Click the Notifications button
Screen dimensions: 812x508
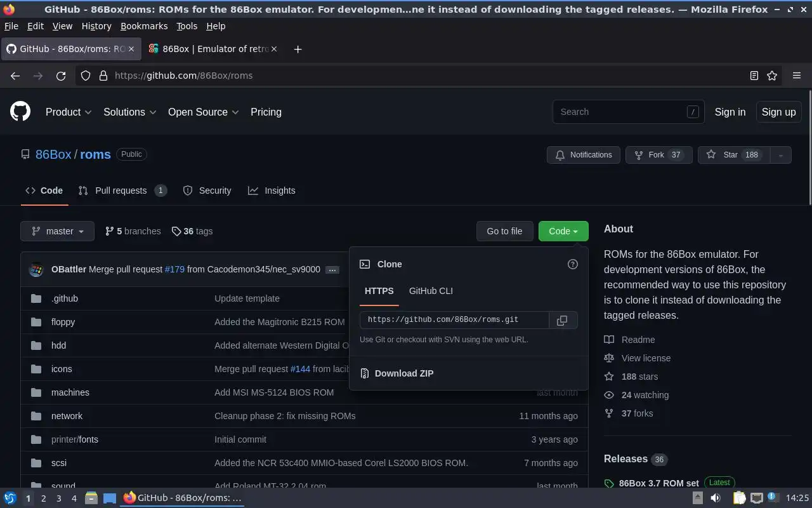(x=584, y=155)
